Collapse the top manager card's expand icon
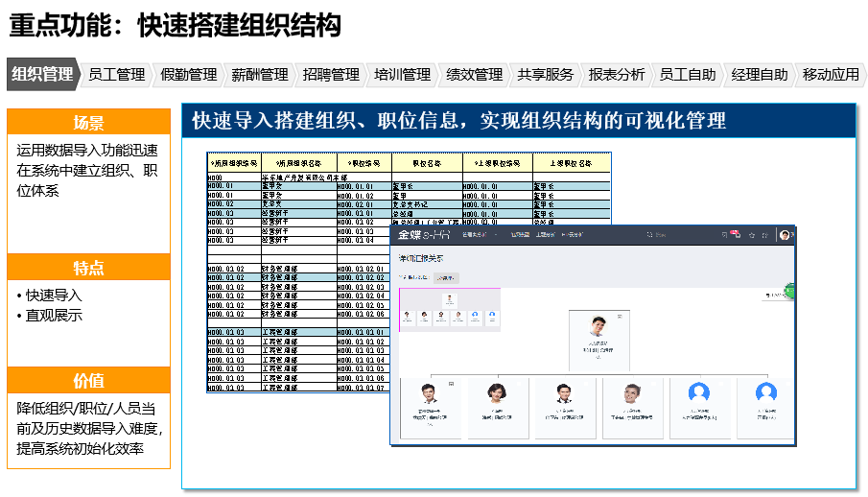Screen dimensions: 868x497 pyautogui.click(x=620, y=317)
